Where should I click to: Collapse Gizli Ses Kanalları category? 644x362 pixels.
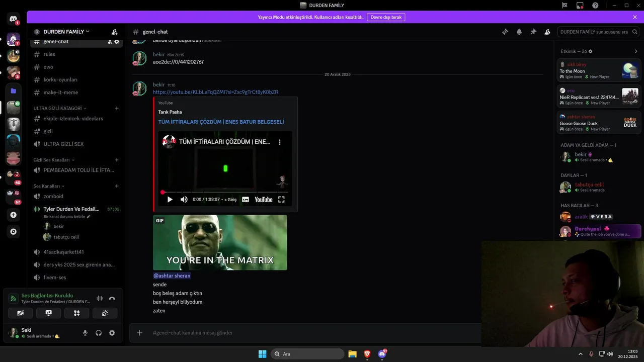54,160
